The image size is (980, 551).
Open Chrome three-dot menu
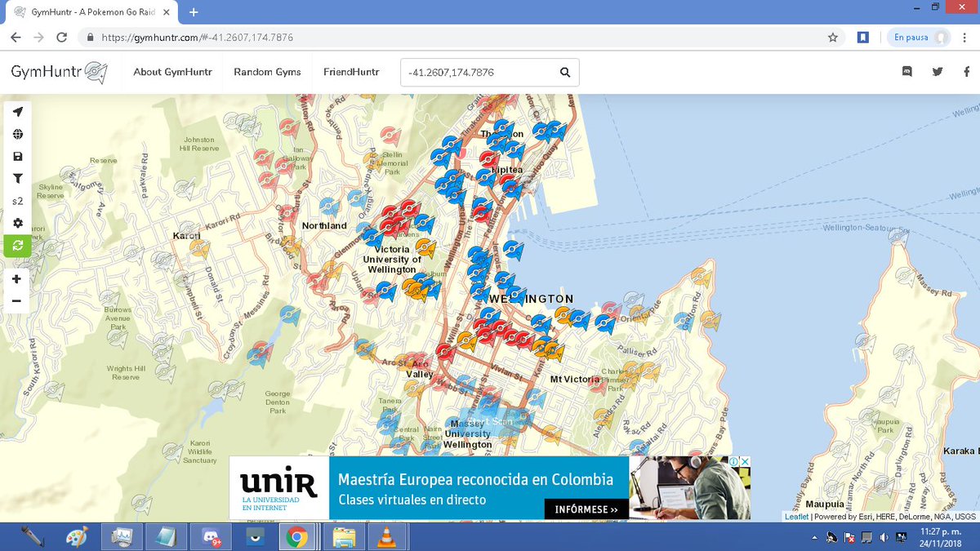pos(966,38)
